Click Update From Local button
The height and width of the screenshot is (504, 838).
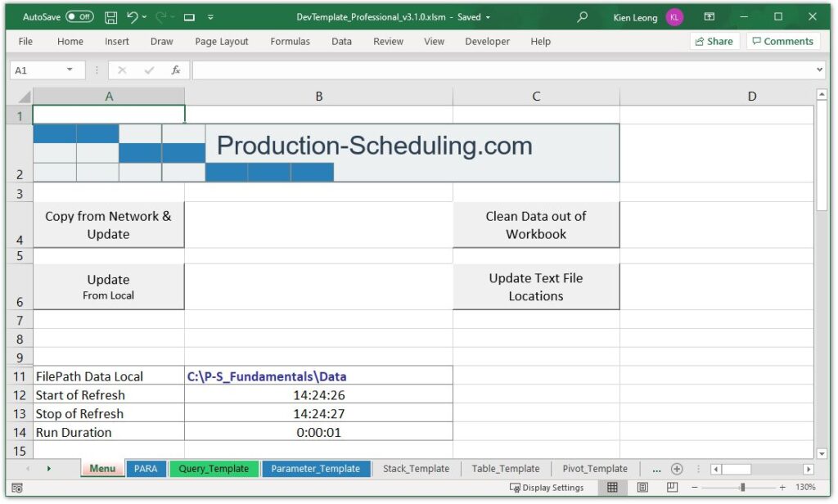[x=109, y=286]
